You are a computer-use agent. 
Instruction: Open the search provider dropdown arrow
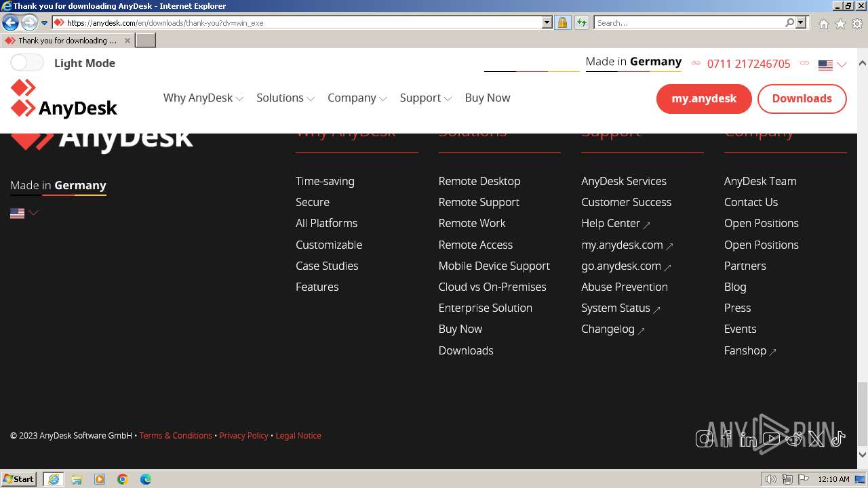801,22
